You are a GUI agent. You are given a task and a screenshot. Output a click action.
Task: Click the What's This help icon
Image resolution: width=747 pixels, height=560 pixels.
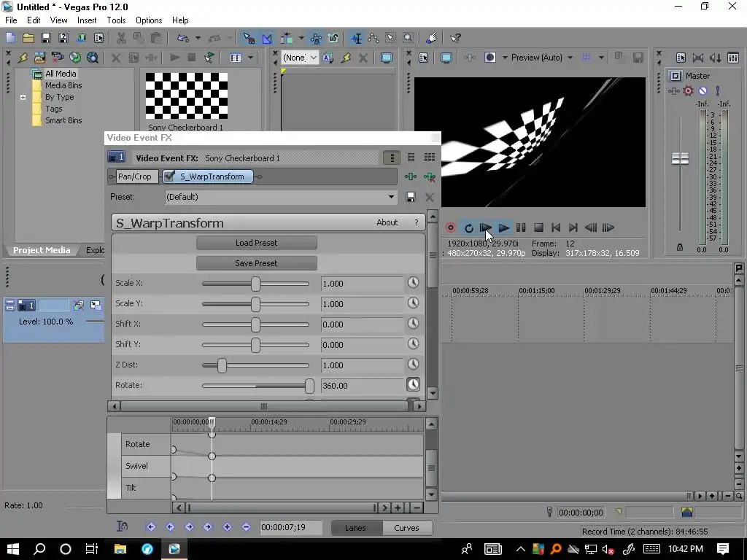click(x=455, y=38)
